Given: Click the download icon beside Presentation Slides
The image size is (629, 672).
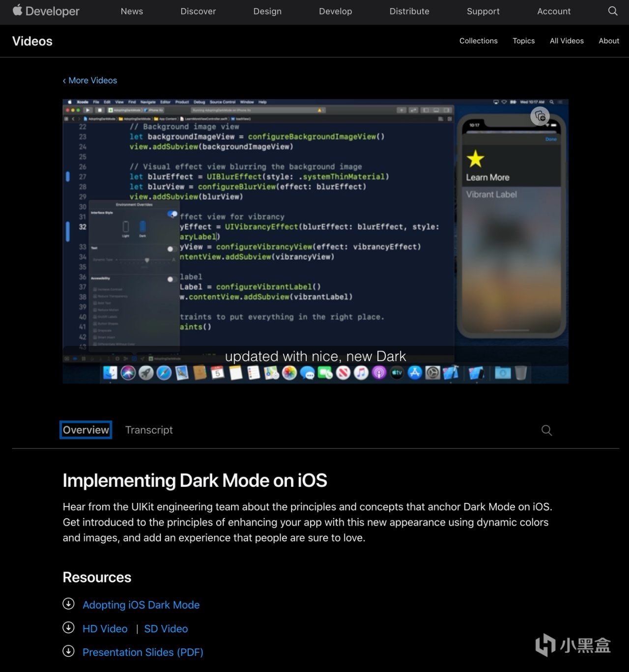Looking at the screenshot, I should click(68, 651).
